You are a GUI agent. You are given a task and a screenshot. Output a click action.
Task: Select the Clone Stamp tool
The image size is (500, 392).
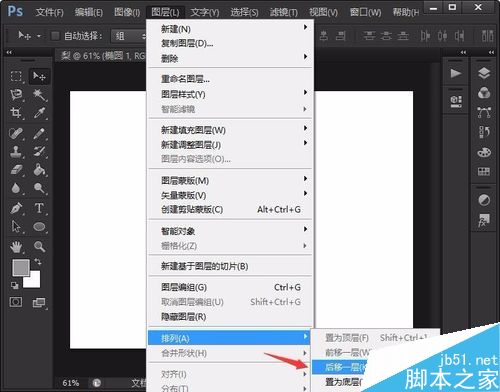click(16, 152)
